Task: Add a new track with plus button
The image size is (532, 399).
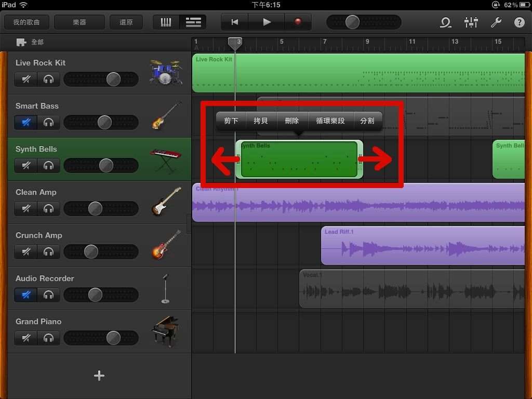Action: click(x=99, y=376)
